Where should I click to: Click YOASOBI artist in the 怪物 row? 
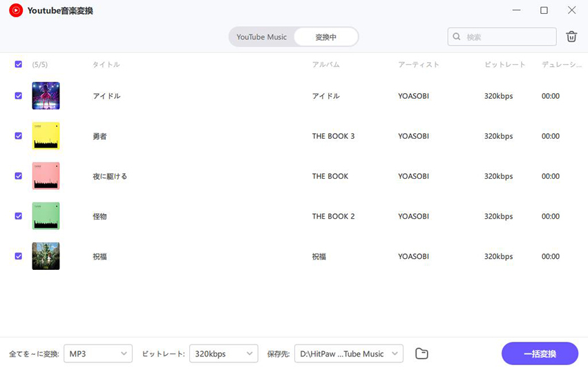[x=414, y=216]
